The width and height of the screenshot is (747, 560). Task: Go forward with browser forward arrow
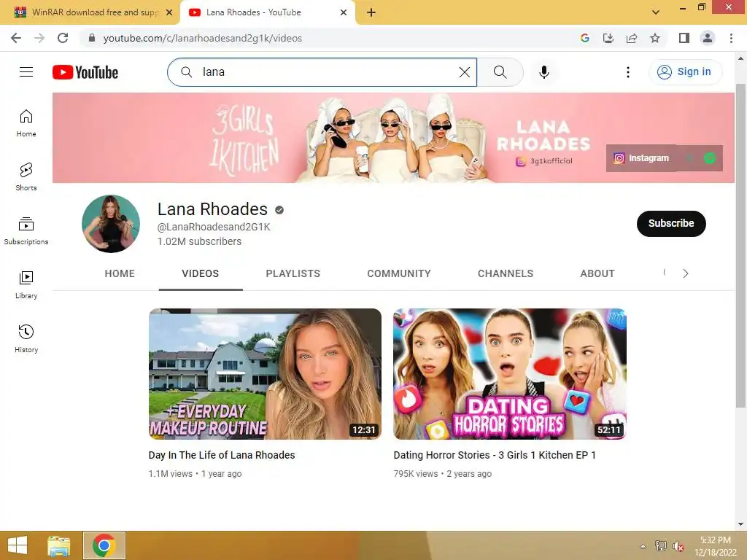(39, 38)
